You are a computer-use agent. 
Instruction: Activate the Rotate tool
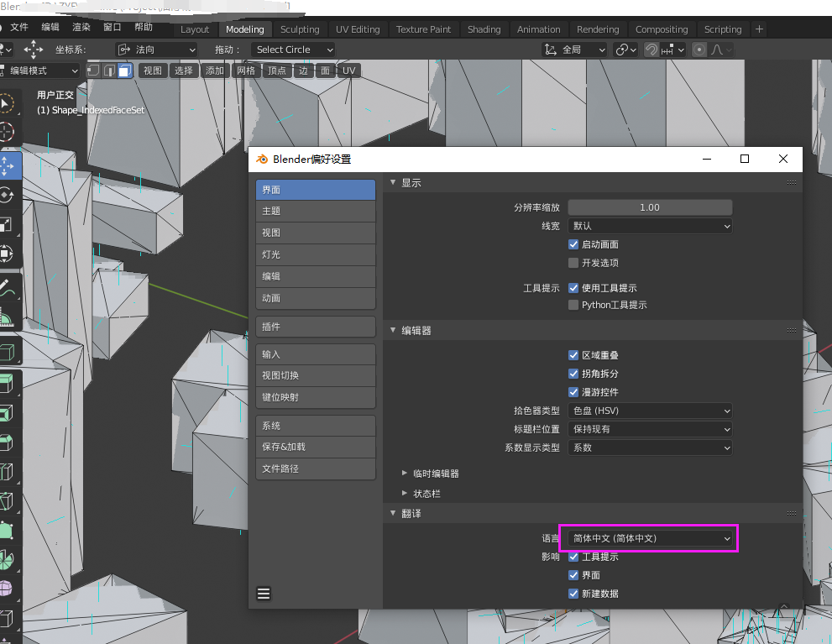coord(7,196)
